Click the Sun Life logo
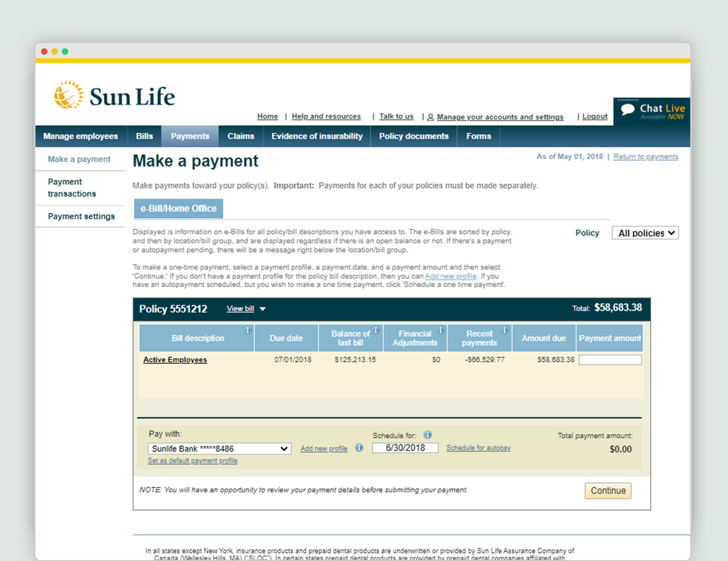Image resolution: width=728 pixels, height=561 pixels. point(115,95)
